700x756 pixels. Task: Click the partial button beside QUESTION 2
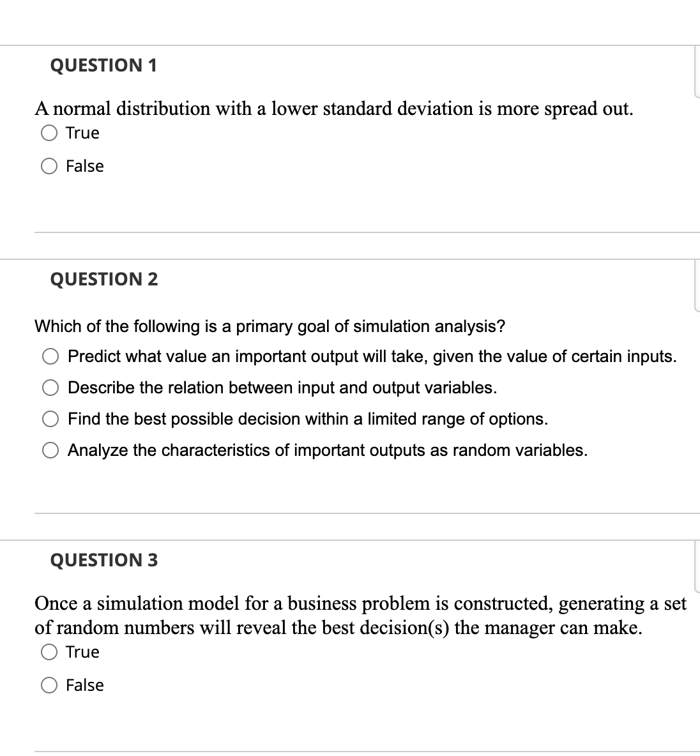click(x=697, y=286)
